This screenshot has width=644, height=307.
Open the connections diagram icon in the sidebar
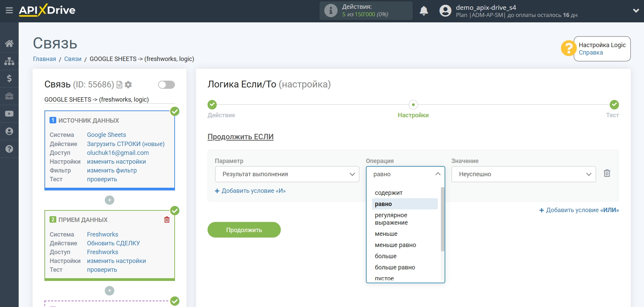tap(9, 61)
